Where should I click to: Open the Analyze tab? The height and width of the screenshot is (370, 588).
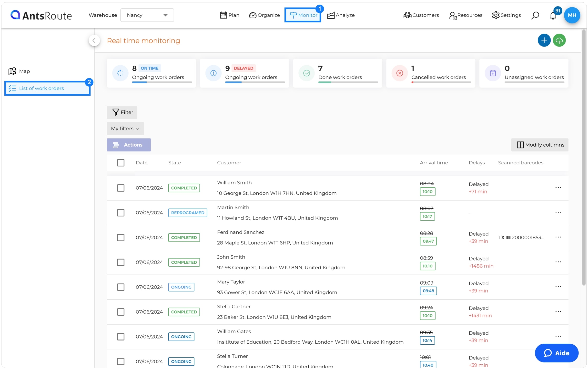(x=341, y=15)
